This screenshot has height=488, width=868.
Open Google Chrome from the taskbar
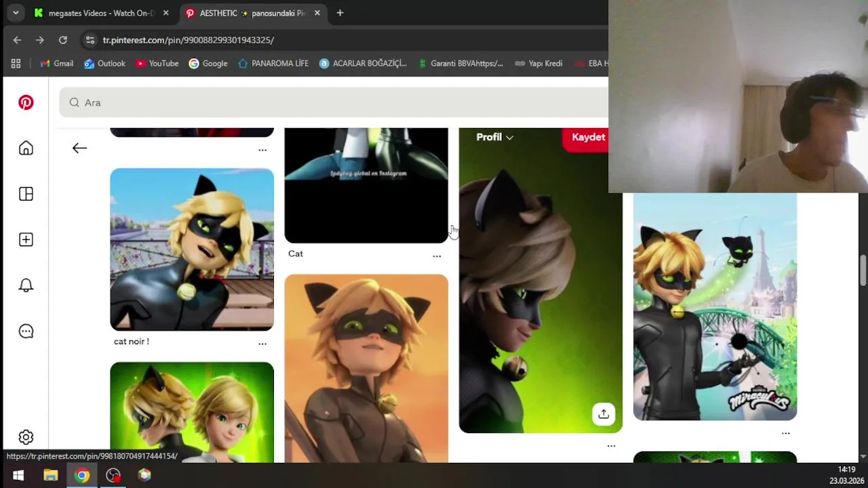click(82, 475)
